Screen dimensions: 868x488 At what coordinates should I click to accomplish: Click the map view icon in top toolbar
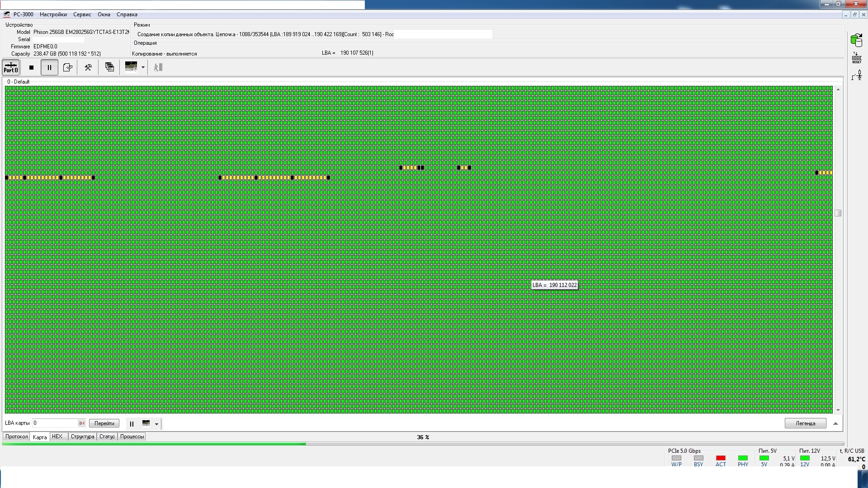131,67
